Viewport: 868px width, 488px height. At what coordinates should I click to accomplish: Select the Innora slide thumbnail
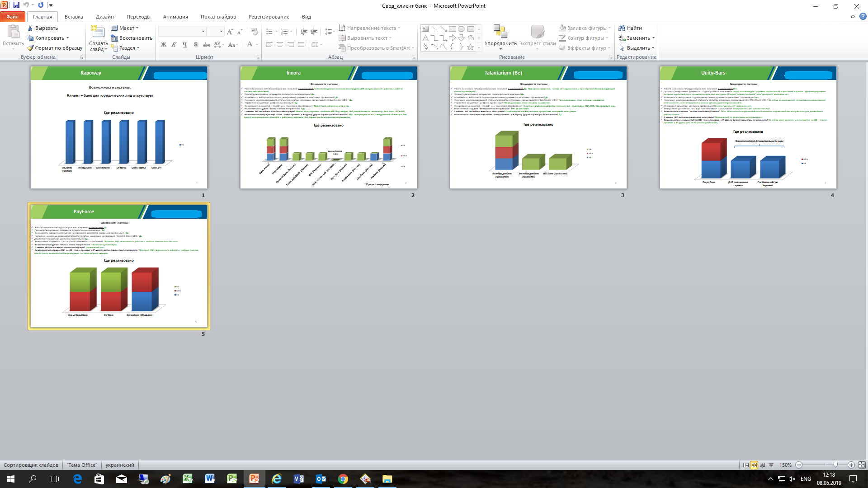coord(329,127)
